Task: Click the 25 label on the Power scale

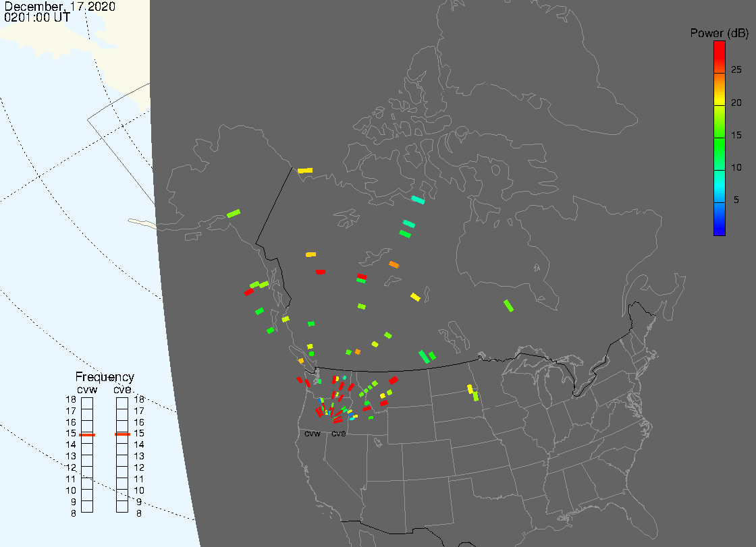Action: [736, 70]
